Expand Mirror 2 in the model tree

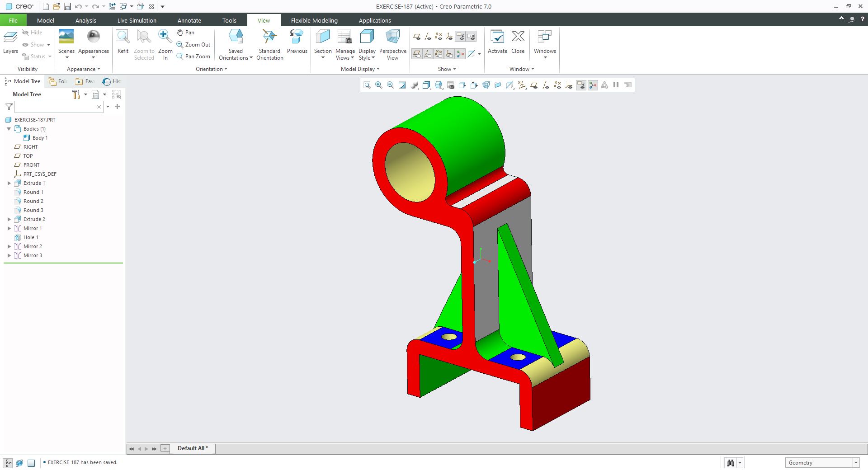[9, 246]
